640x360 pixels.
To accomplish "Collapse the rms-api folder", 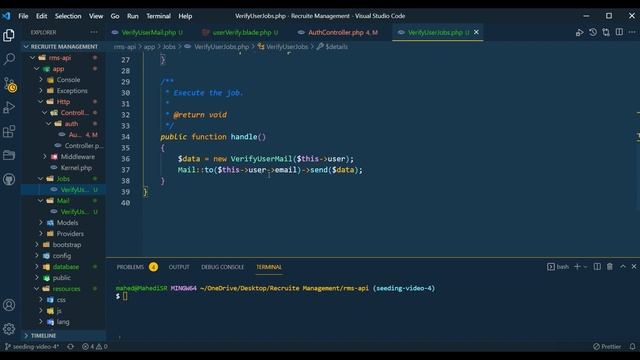I will click(x=63, y=58).
